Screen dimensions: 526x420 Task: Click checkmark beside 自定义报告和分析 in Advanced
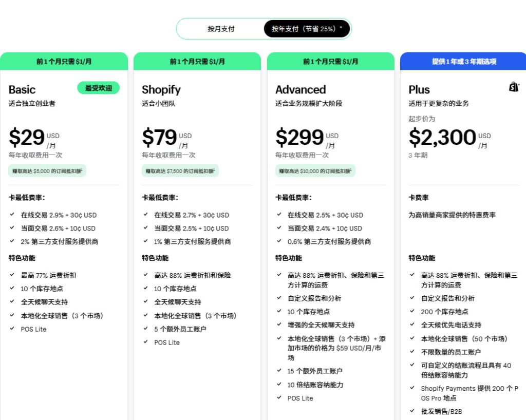[x=278, y=297]
